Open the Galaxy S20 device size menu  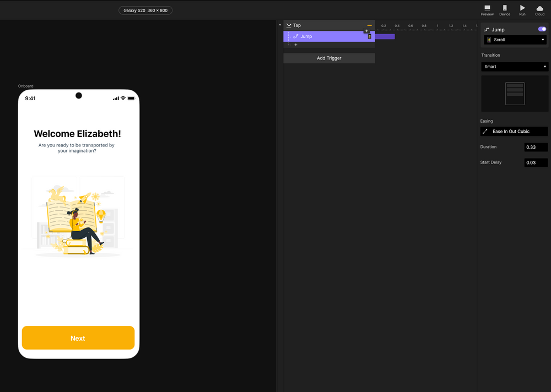pyautogui.click(x=145, y=10)
